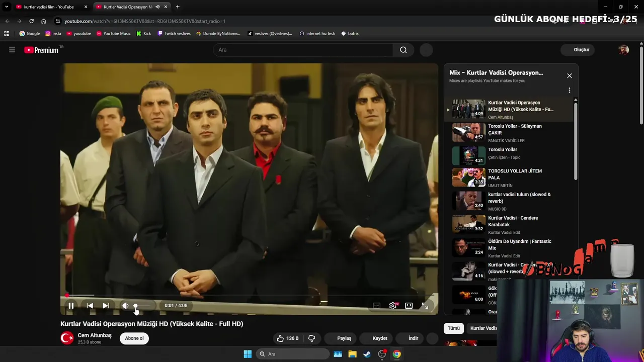Screen dimensions: 644x362
Task: Close the Mix playlist panel
Action: click(x=570, y=76)
